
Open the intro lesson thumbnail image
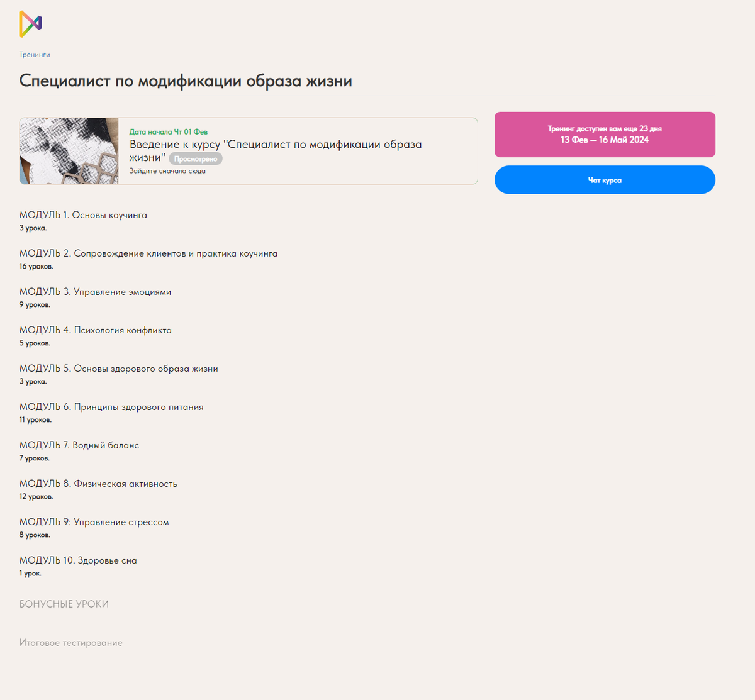tap(69, 151)
